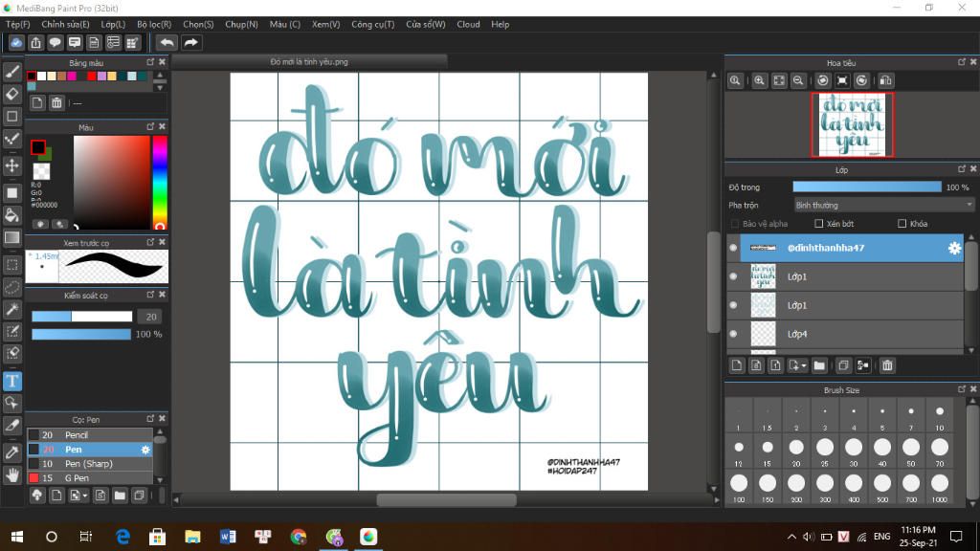The height and width of the screenshot is (551, 980).
Task: Click the brush size value field showing 20
Action: click(150, 317)
